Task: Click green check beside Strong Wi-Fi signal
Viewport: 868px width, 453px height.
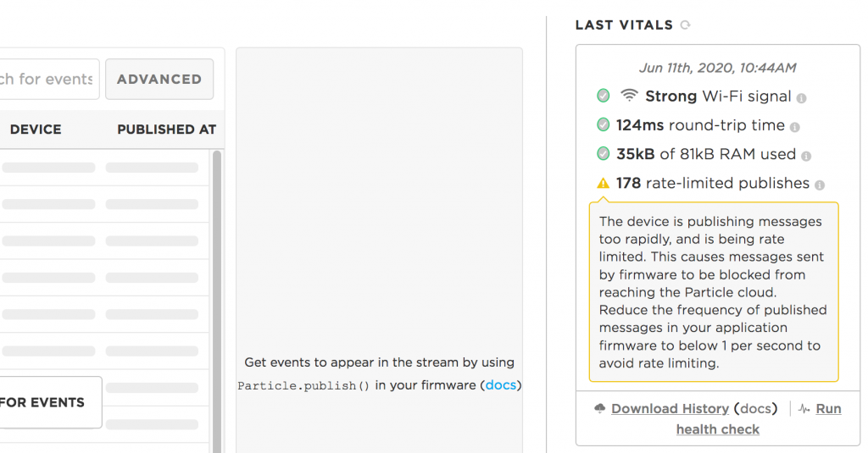Action: [603, 96]
